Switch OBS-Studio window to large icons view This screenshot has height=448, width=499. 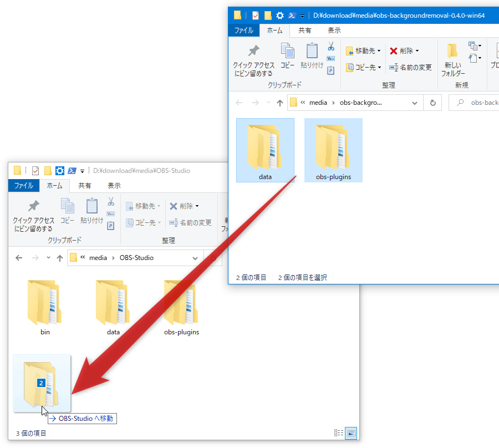pos(351,433)
